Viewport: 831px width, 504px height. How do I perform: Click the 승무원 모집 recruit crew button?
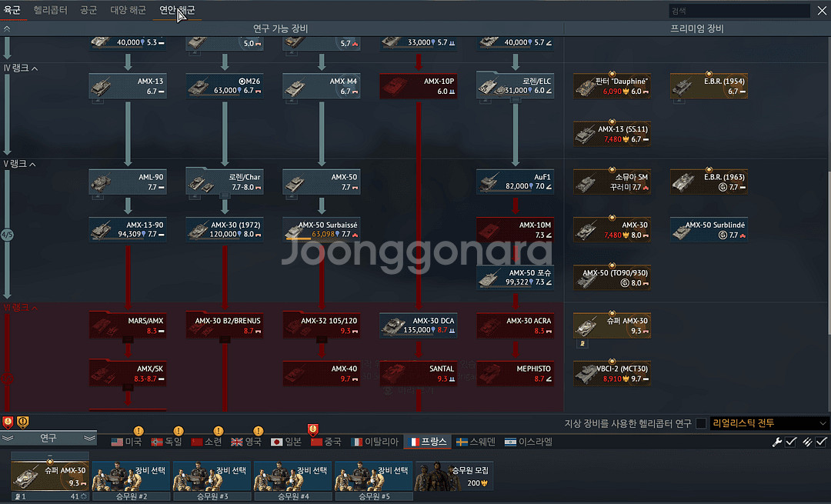point(454,476)
